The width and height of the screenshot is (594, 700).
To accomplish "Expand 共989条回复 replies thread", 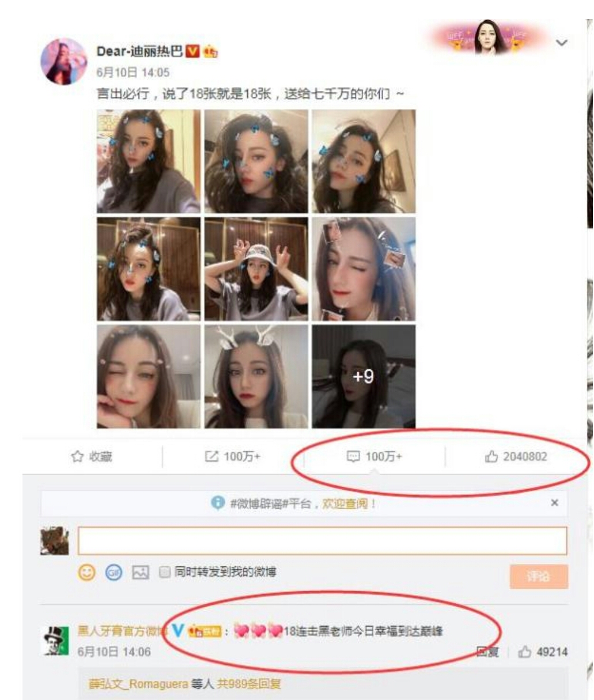I will point(248,684).
